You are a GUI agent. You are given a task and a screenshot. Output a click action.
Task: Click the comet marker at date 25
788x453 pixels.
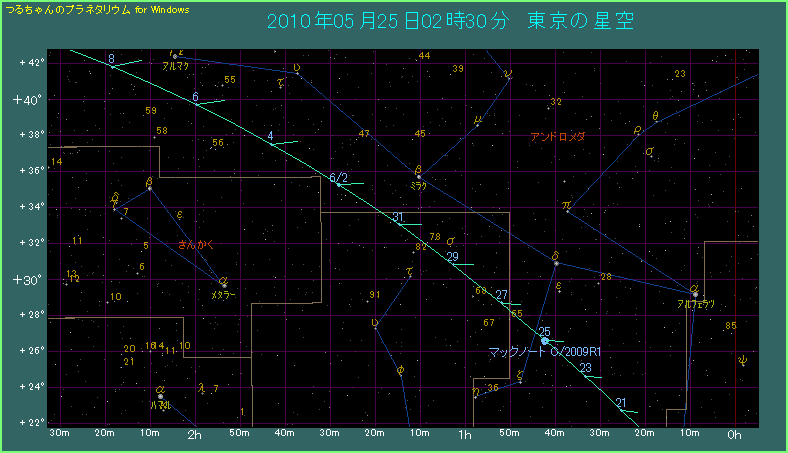click(544, 341)
